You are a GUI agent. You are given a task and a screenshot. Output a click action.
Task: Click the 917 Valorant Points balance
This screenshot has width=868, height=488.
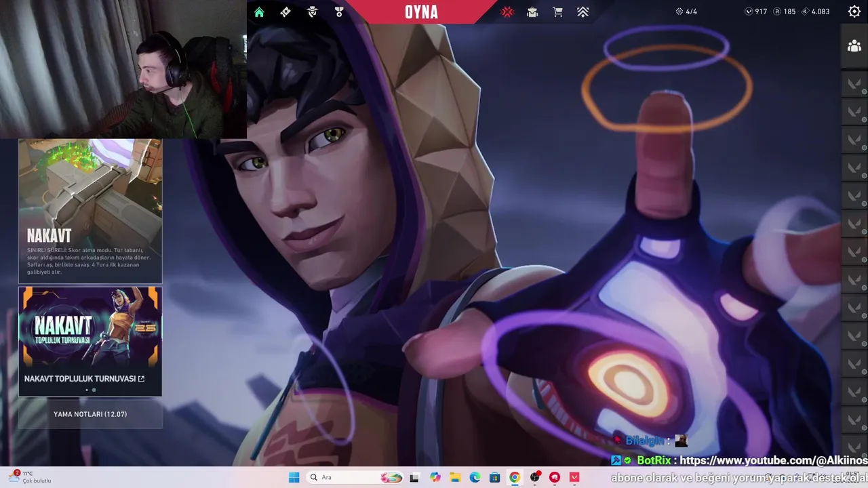pos(755,12)
